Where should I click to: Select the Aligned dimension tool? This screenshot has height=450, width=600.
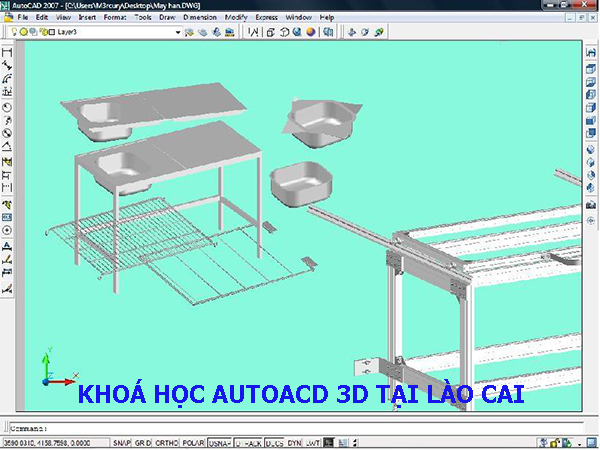point(7,65)
